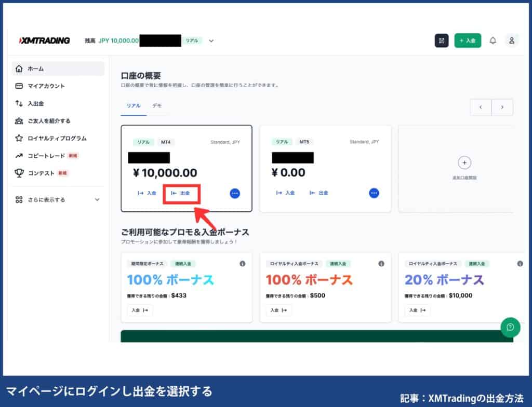
Task: Switch to the デモ tab
Action: click(x=157, y=106)
